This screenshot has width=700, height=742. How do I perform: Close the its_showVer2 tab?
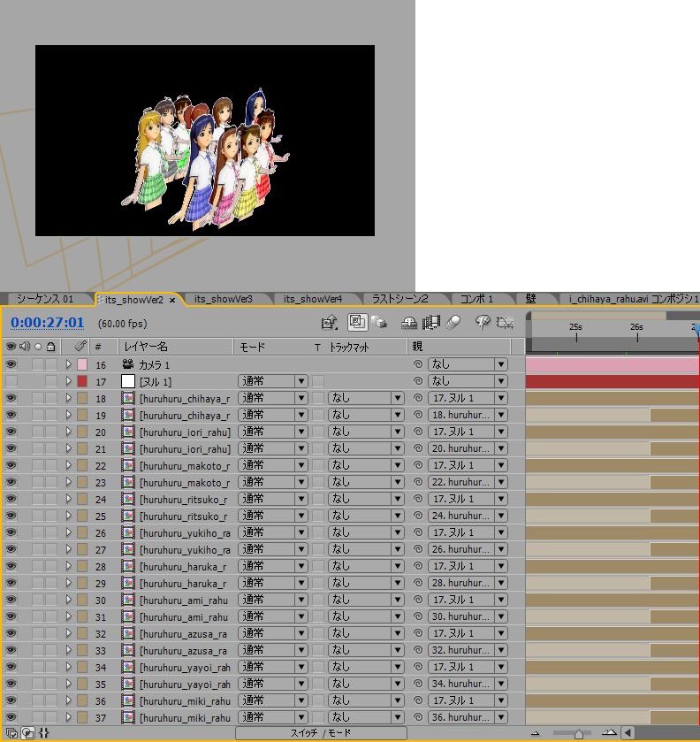coord(172,300)
